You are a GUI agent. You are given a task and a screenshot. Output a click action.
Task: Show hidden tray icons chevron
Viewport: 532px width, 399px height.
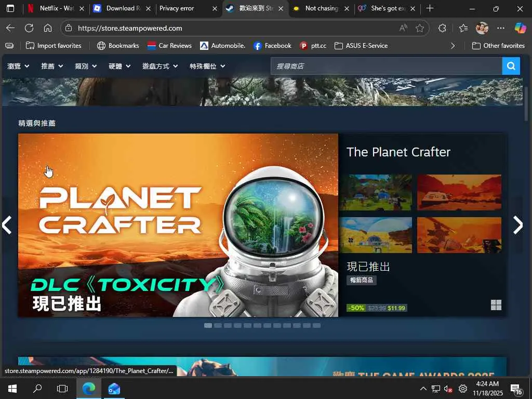tap(423, 389)
